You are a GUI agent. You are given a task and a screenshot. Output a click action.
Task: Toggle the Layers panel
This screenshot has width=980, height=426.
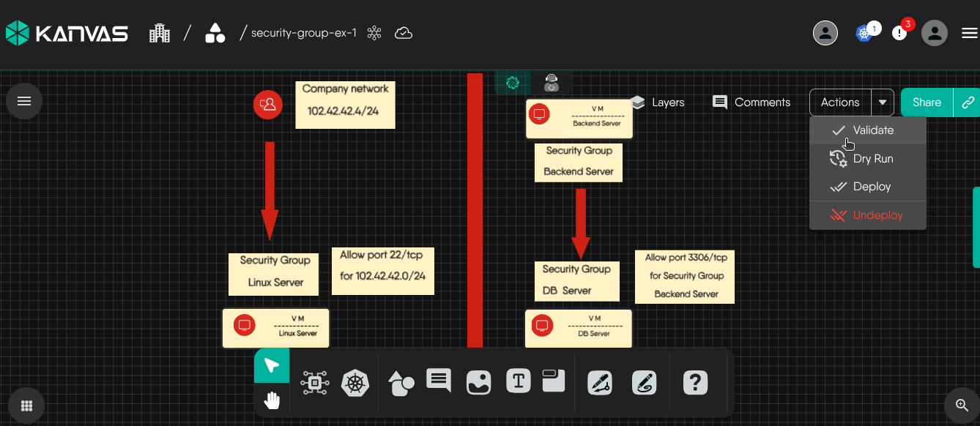(657, 102)
